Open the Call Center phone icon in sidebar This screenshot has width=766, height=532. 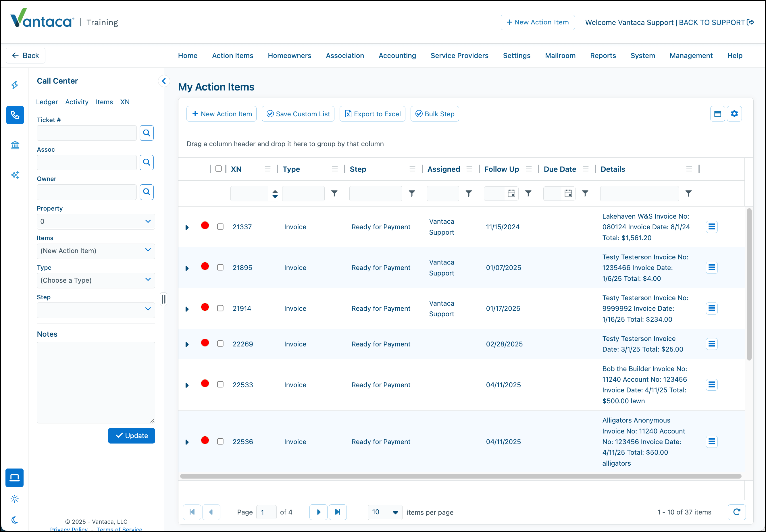(x=15, y=115)
